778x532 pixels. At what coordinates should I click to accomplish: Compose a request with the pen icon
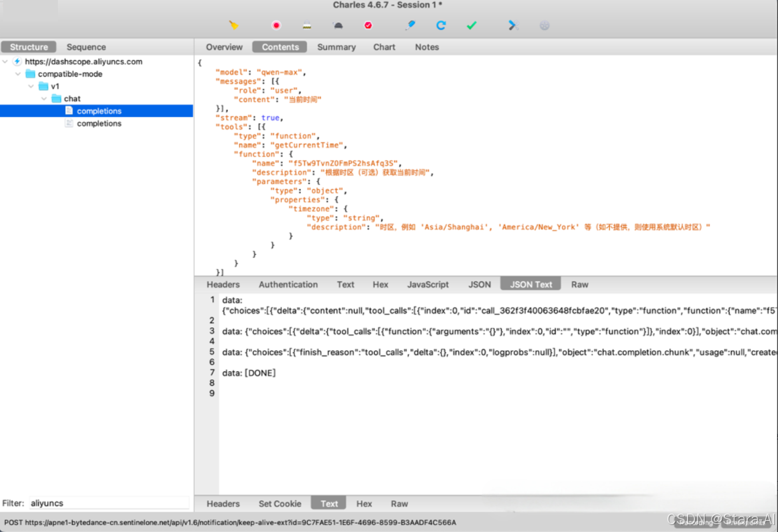(x=410, y=25)
